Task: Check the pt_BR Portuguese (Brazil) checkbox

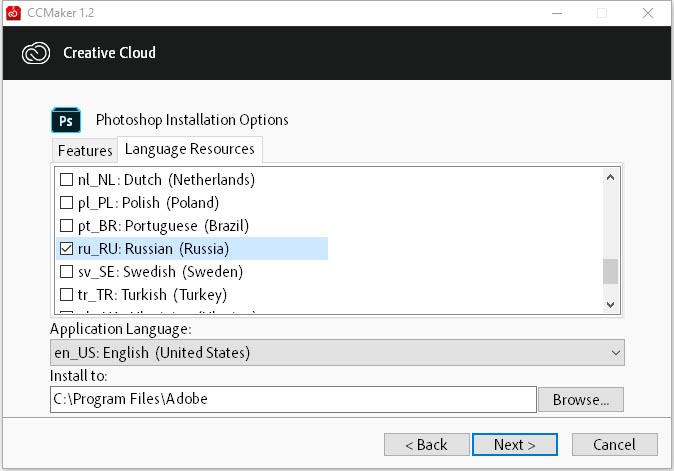Action: click(66, 225)
